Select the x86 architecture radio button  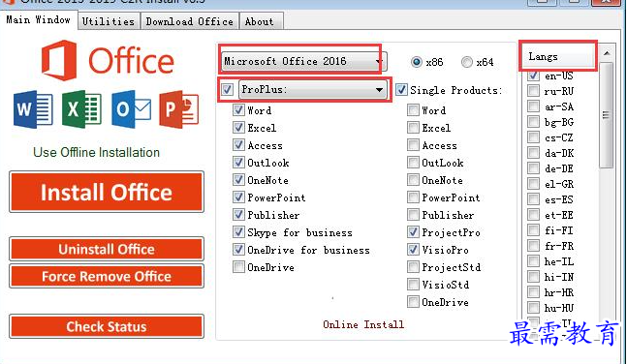click(417, 62)
